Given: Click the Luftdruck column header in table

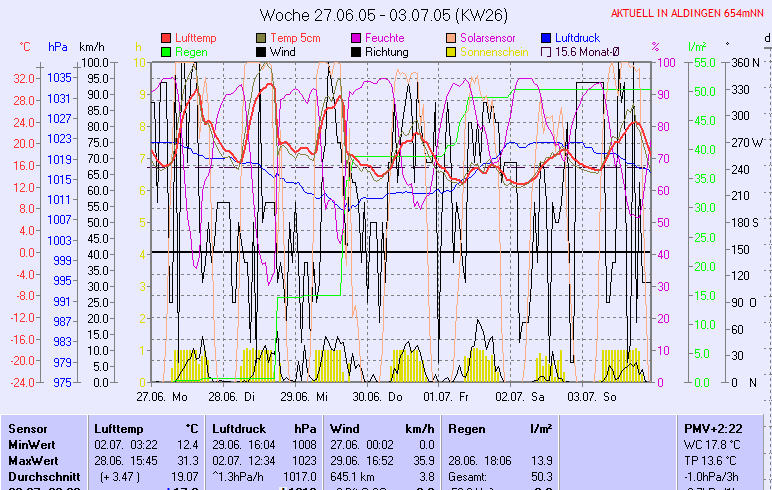Looking at the screenshot, I should click(x=239, y=428).
